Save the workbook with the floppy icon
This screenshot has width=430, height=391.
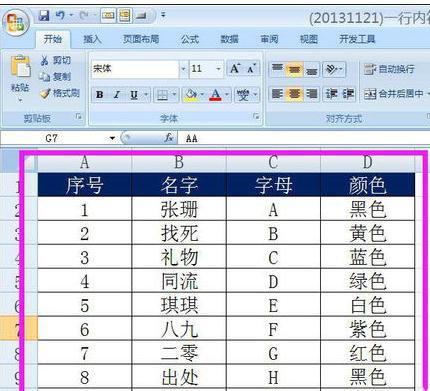[x=44, y=15]
